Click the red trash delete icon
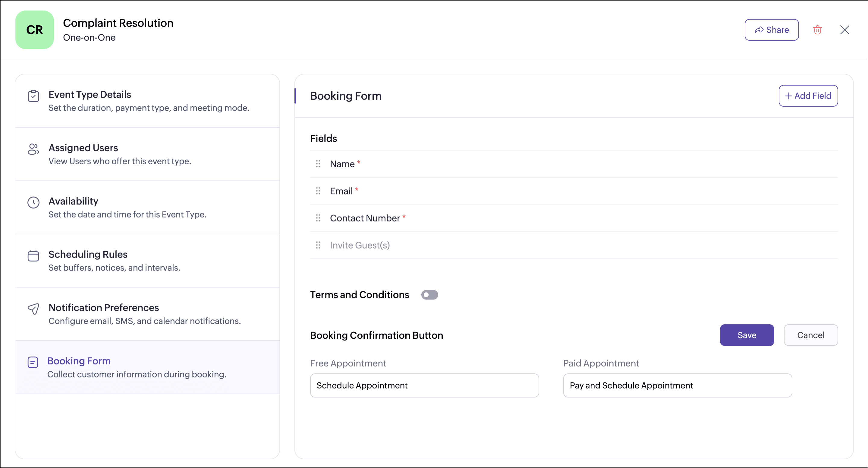868x468 pixels. pyautogui.click(x=817, y=30)
